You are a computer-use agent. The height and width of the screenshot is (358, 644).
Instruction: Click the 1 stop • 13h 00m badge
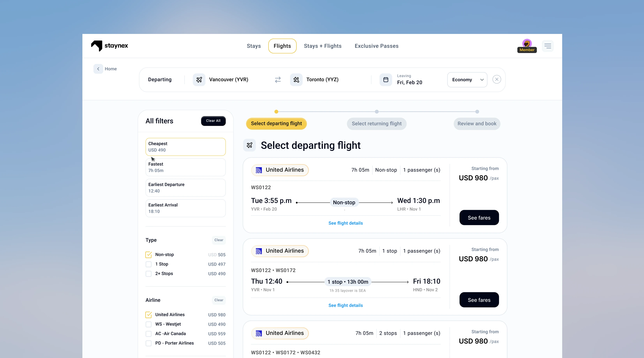coord(348,282)
